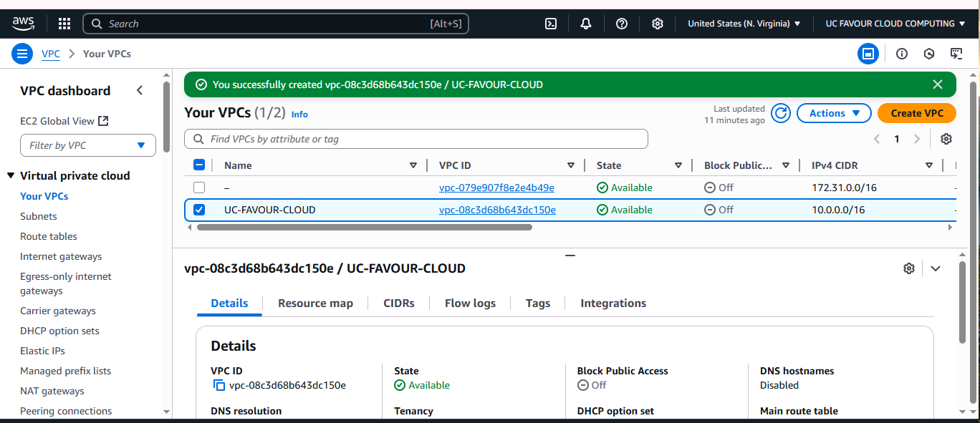Sort by Block Public column arrow
Screen dimensions: 980x423
[786, 165]
